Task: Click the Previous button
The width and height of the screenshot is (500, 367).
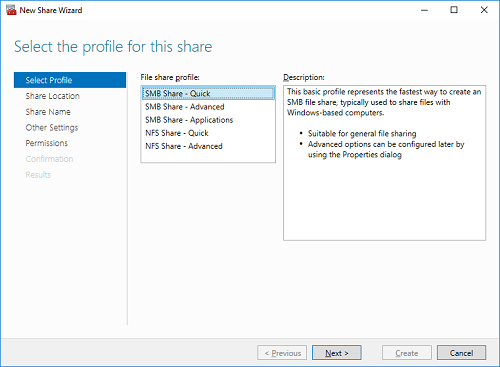Action: [282, 353]
